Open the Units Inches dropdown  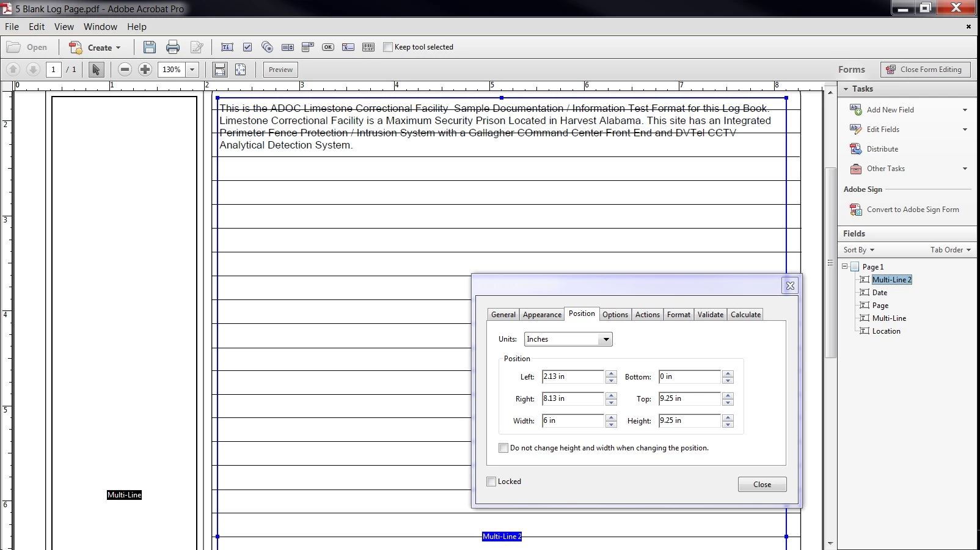point(568,339)
